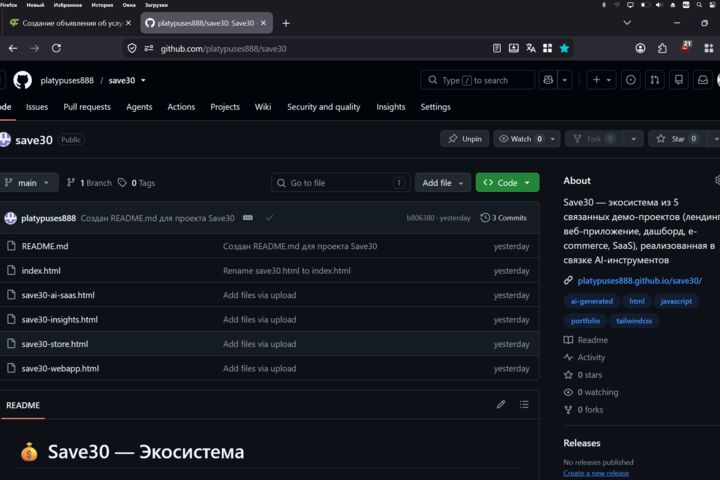This screenshot has width=720, height=480.
Task: Click the blue bookmark star icon
Action: 564,48
